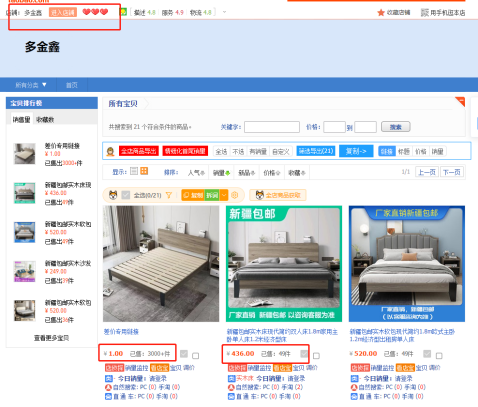Open ranking item thumbnail priced ¥249.00
This screenshot has height=407, width=478.
click(24, 271)
